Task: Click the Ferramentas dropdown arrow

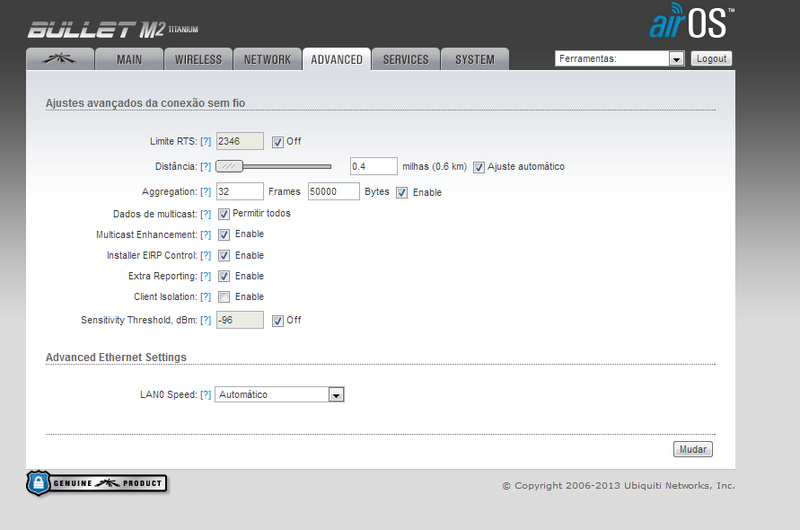Action: [677, 59]
